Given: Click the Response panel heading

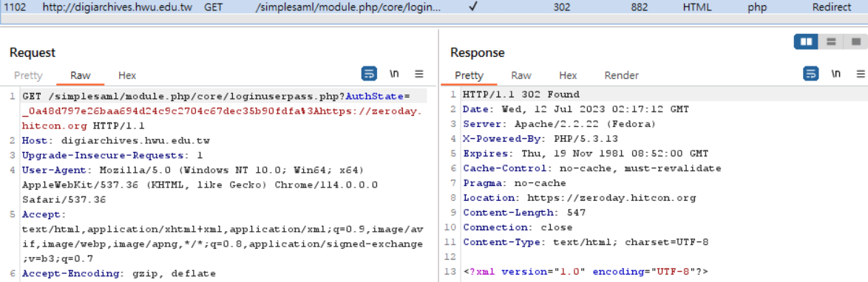Looking at the screenshot, I should [x=477, y=52].
